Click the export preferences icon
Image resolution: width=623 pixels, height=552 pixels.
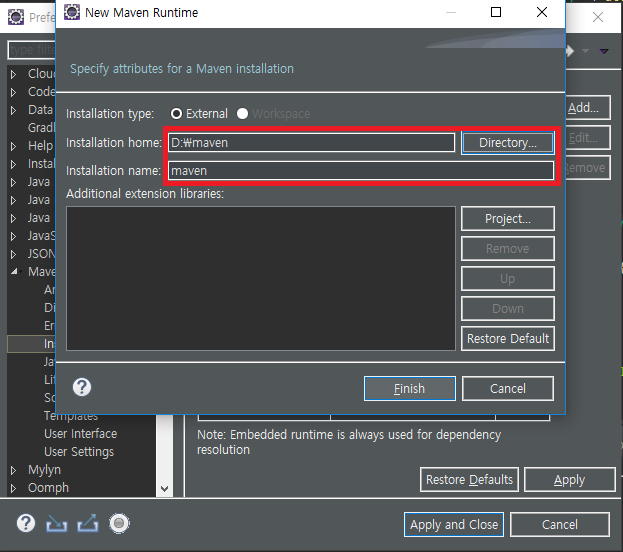click(x=88, y=523)
